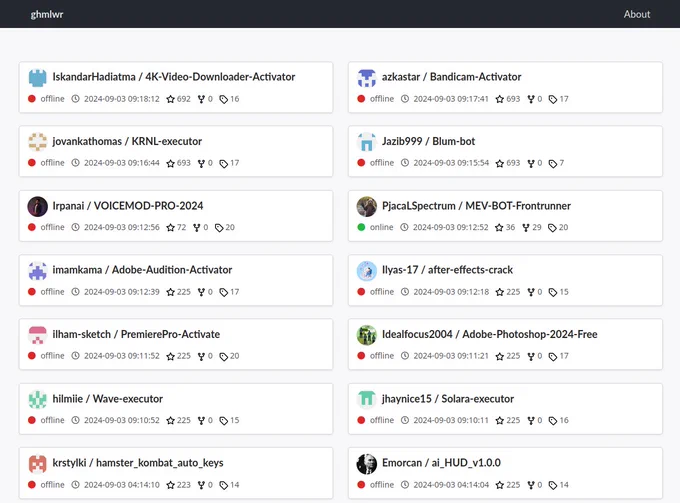This screenshot has height=503, width=680.
Task: Click Emorcan's black-and-white photo
Action: (x=367, y=464)
